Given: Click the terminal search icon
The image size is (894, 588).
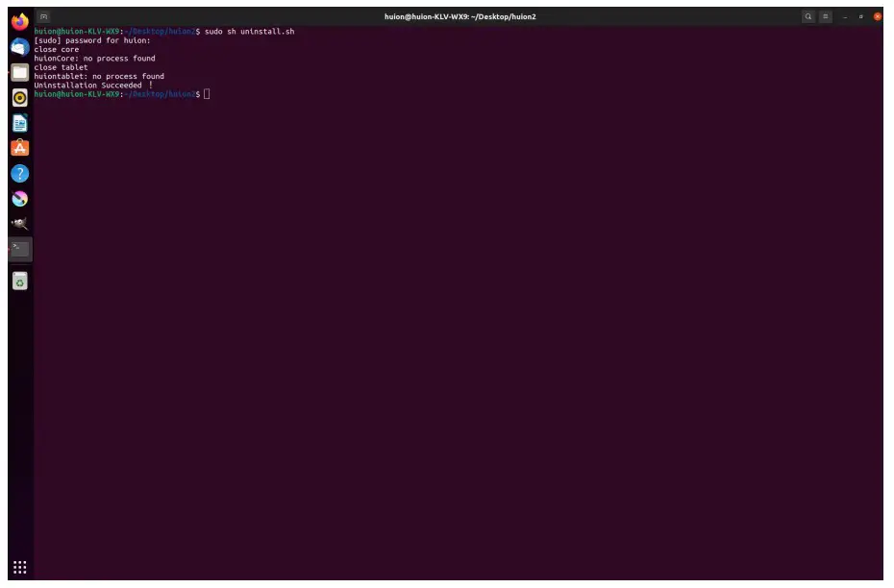Looking at the screenshot, I should click(x=807, y=16).
